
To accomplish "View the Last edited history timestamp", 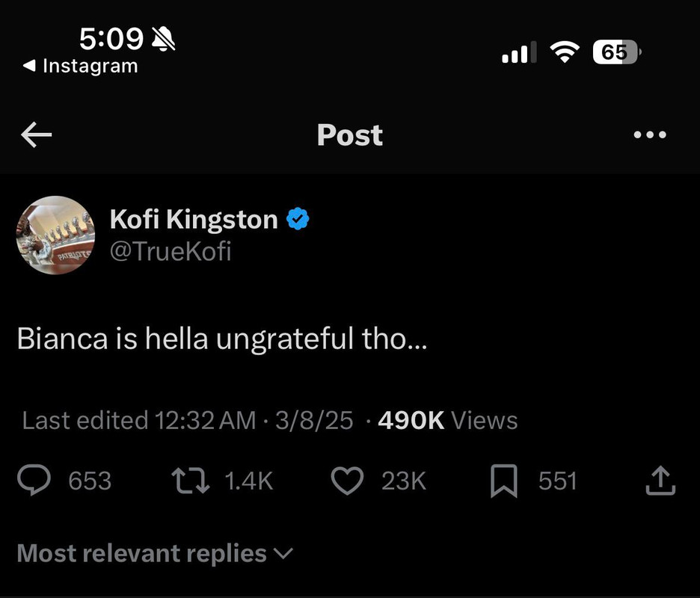I will pyautogui.click(x=138, y=420).
